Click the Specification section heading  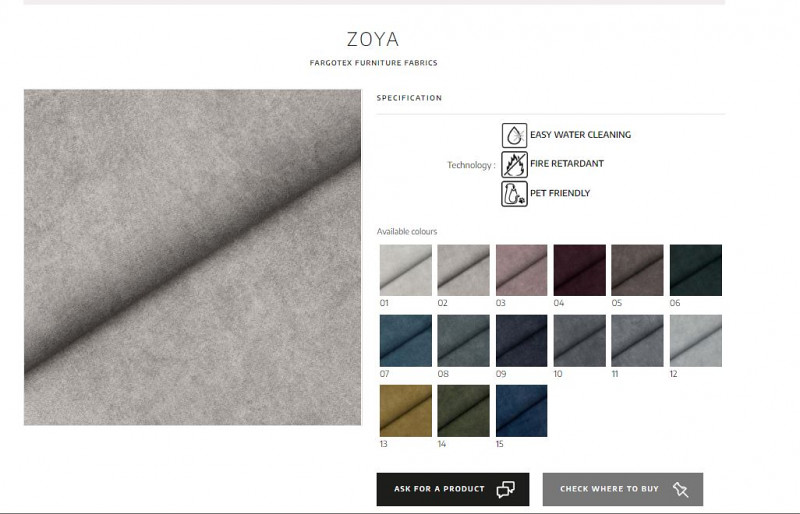409,98
